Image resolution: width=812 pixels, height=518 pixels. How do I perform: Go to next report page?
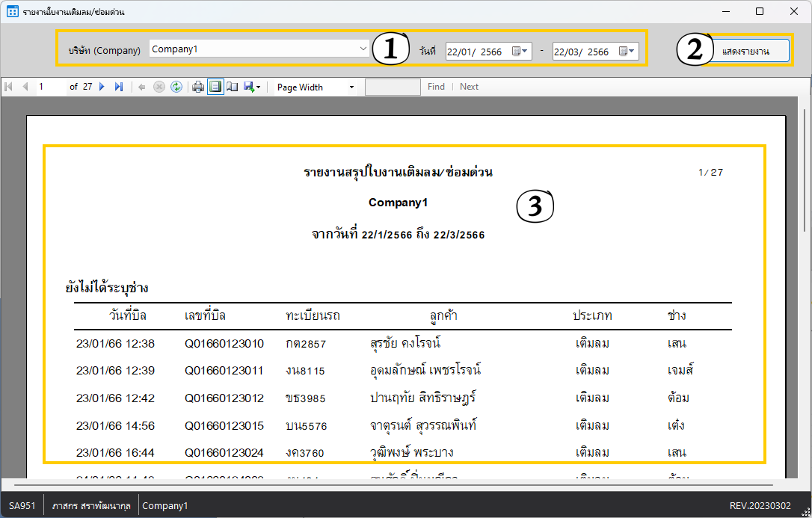click(x=102, y=87)
